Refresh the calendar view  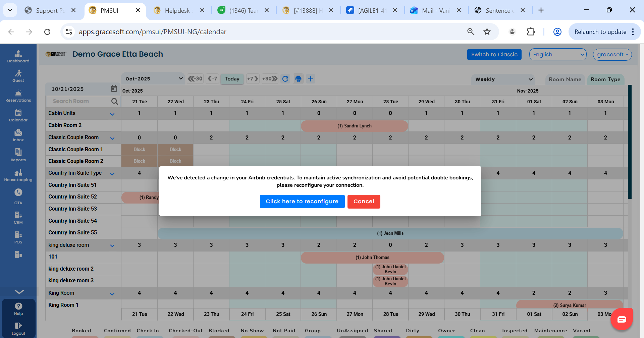tap(285, 79)
